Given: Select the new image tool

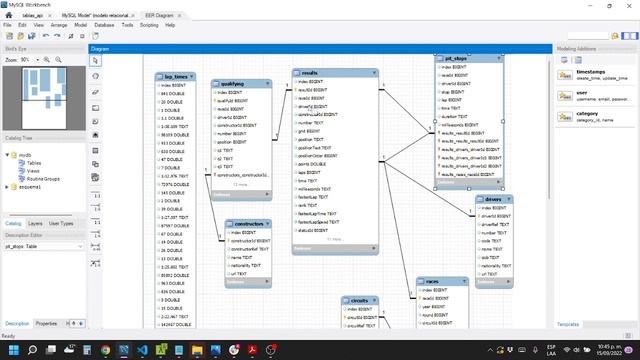Looking at the screenshot, I should 95,135.
